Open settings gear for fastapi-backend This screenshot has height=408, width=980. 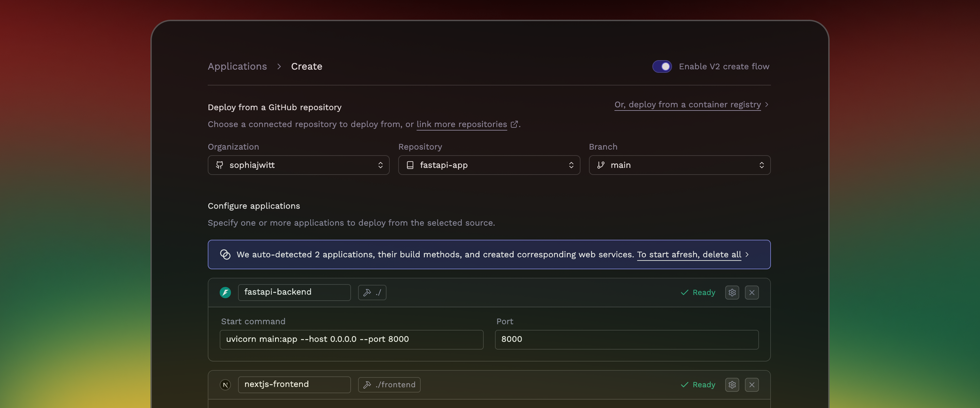(x=732, y=292)
